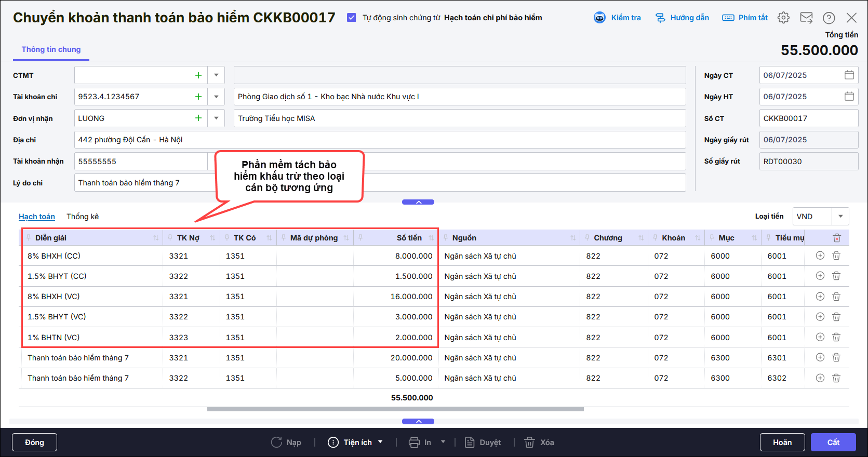Expand the Loại tiền VND dropdown
The image size is (868, 457).
pyautogui.click(x=840, y=217)
